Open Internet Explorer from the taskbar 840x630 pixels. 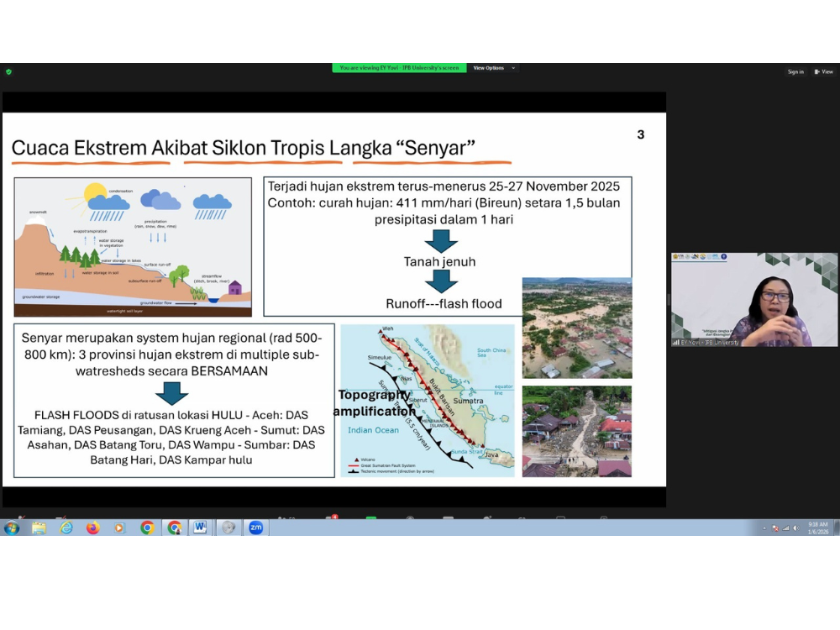tap(65, 528)
